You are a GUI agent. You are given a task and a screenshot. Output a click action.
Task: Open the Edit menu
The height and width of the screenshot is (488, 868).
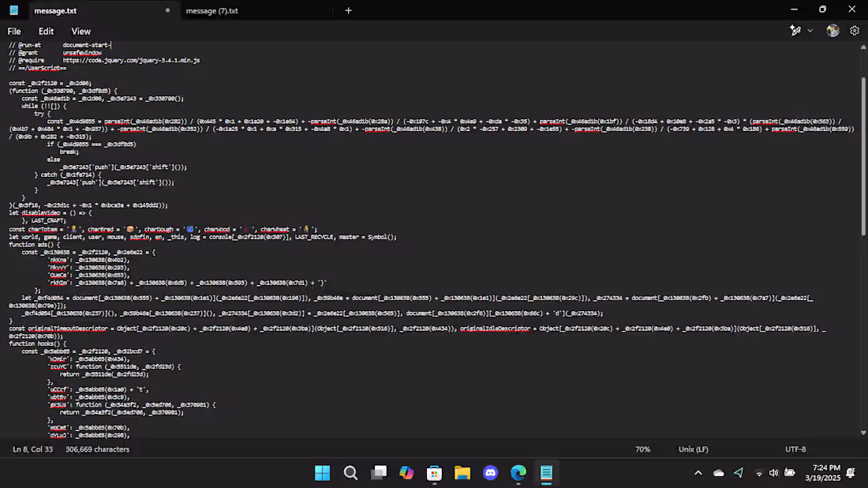pyautogui.click(x=46, y=32)
